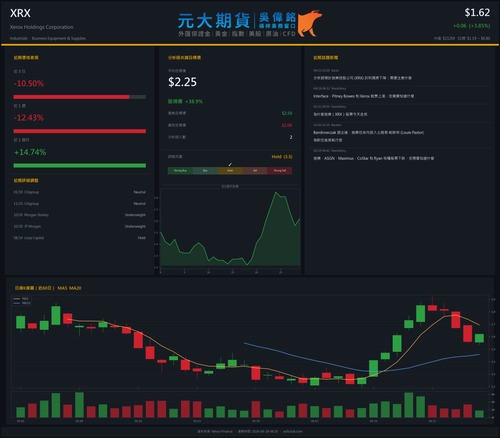Click the green progress bar under +14.74%

point(80,166)
